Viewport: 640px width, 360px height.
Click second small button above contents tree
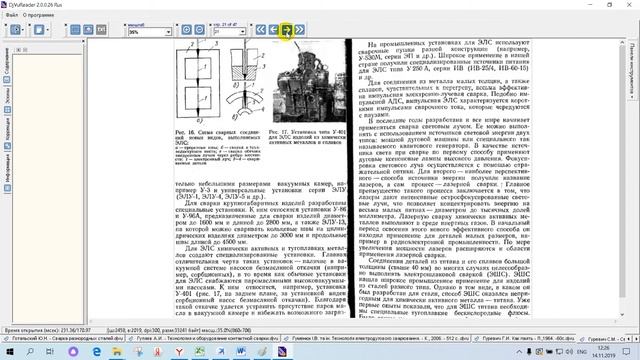point(25,50)
